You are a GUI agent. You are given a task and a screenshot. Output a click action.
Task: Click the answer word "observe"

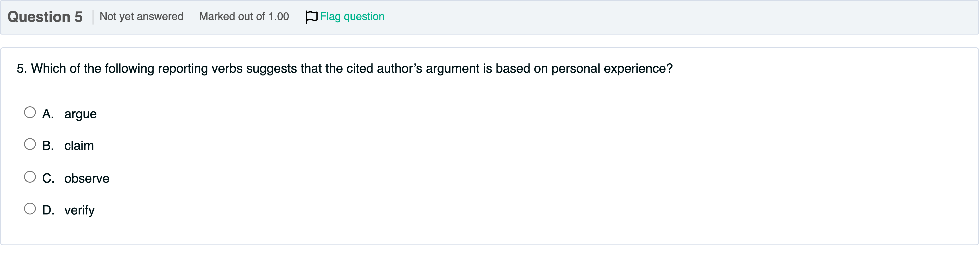[x=87, y=178]
